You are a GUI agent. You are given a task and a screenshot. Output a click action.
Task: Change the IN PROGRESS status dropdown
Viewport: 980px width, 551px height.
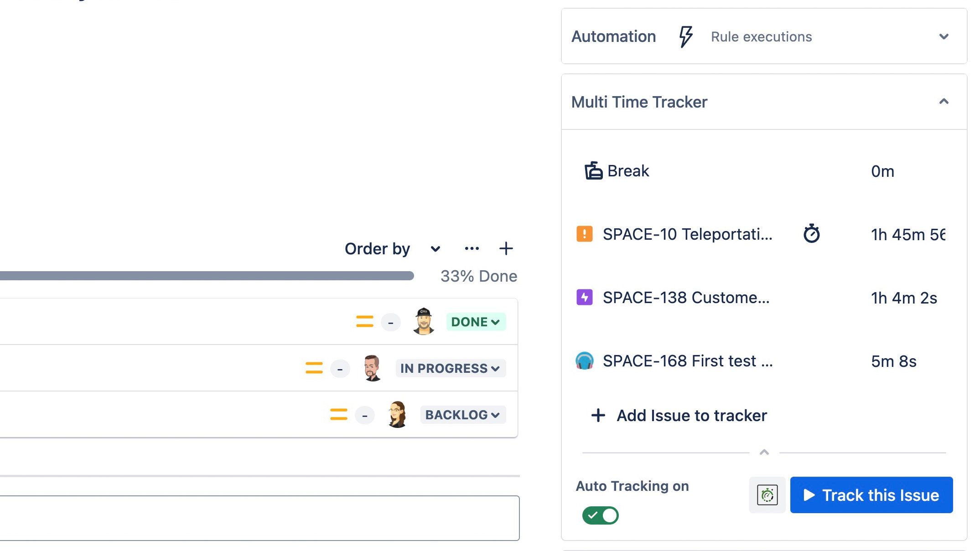450,368
